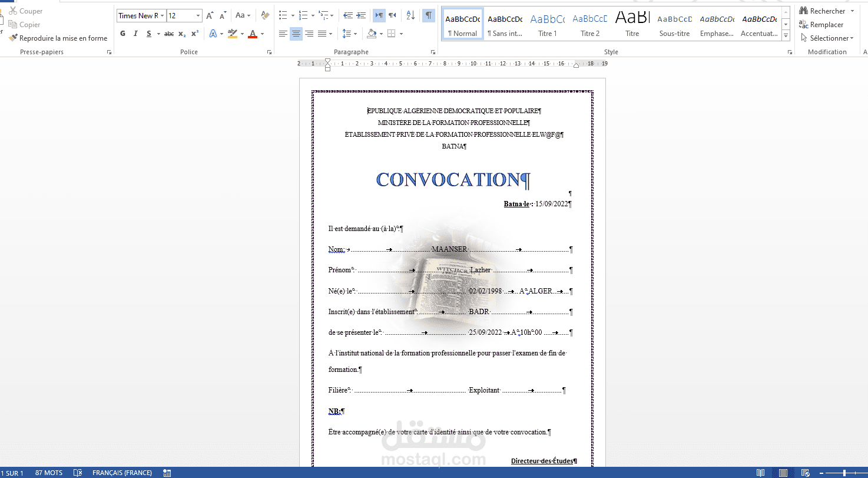Align text left
The width and height of the screenshot is (868, 478).
point(283,34)
